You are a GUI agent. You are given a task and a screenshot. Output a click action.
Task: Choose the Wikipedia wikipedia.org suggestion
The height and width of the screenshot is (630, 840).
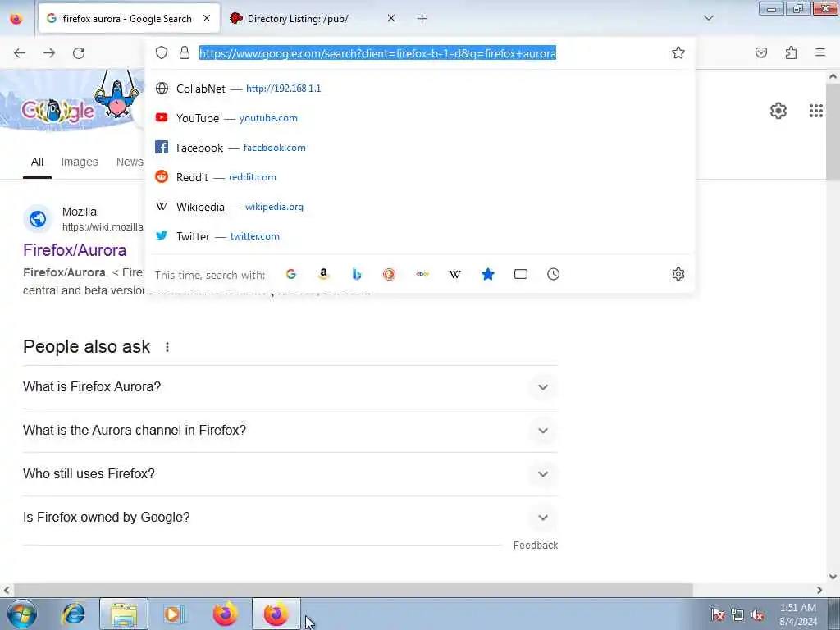click(x=420, y=206)
